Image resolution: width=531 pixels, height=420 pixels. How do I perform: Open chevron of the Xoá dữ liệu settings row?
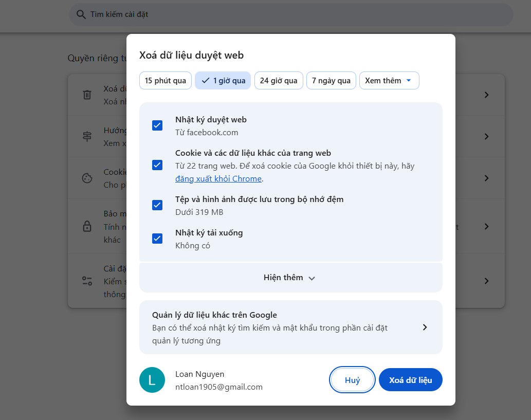pos(487,95)
